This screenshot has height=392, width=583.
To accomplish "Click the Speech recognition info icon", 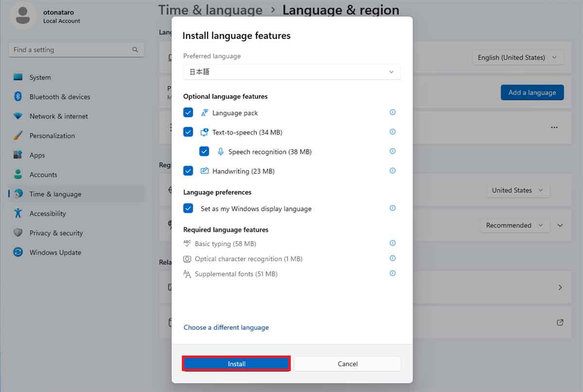I will click(393, 151).
